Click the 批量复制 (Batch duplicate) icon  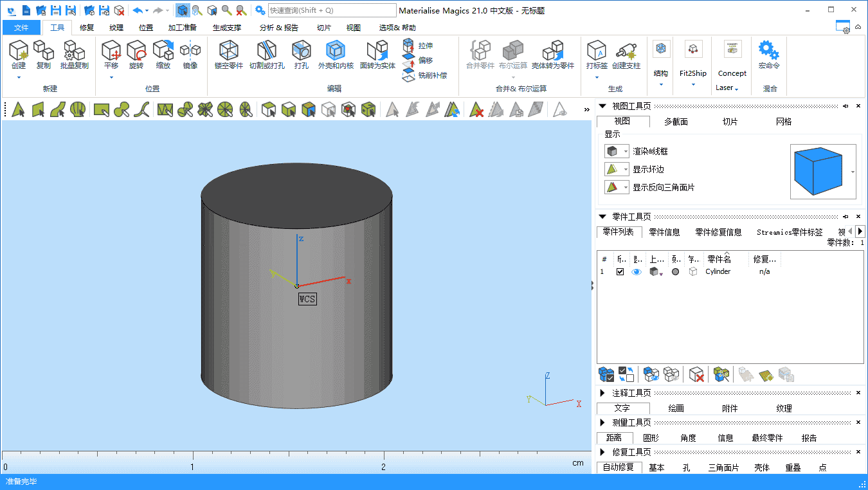pyautogui.click(x=74, y=51)
